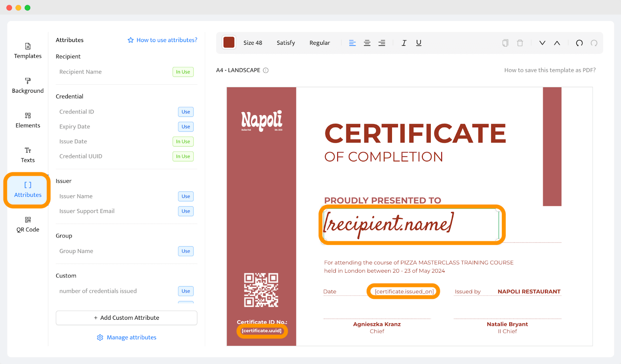Open the Elements sidebar panel
The width and height of the screenshot is (621, 364).
pos(28,120)
